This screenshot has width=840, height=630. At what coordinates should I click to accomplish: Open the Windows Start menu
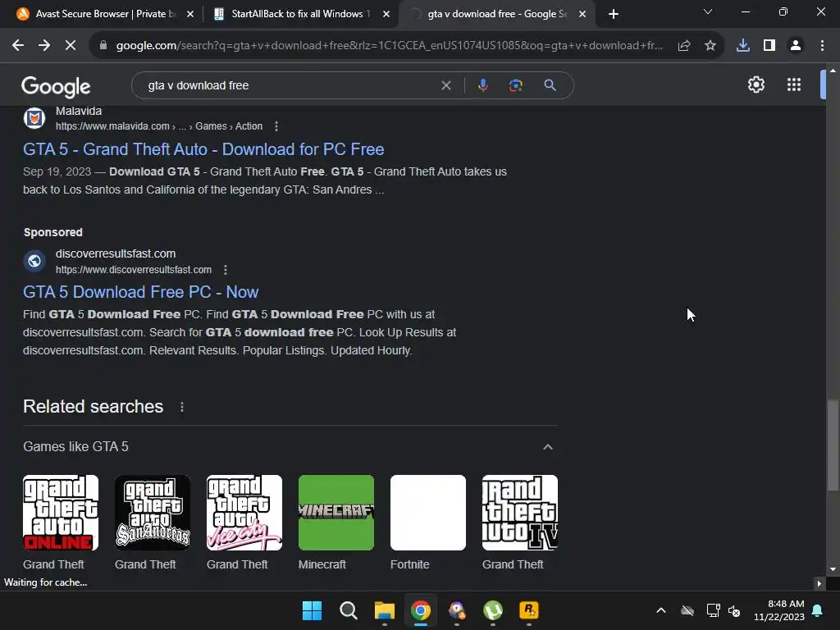pyautogui.click(x=312, y=610)
